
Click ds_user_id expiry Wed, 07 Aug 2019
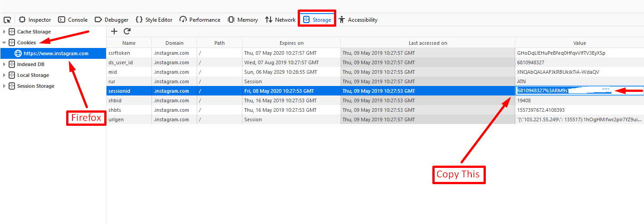pyautogui.click(x=281, y=62)
